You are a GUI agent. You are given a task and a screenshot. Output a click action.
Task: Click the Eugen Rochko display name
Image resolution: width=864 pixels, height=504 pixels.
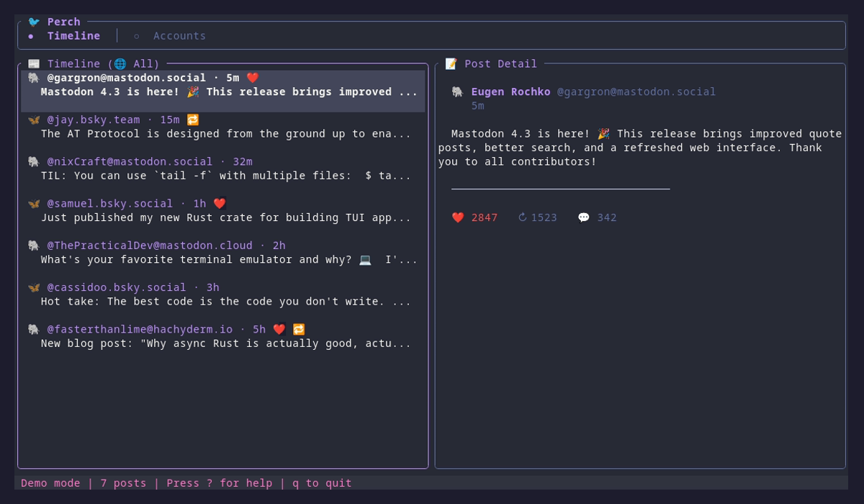tap(510, 91)
